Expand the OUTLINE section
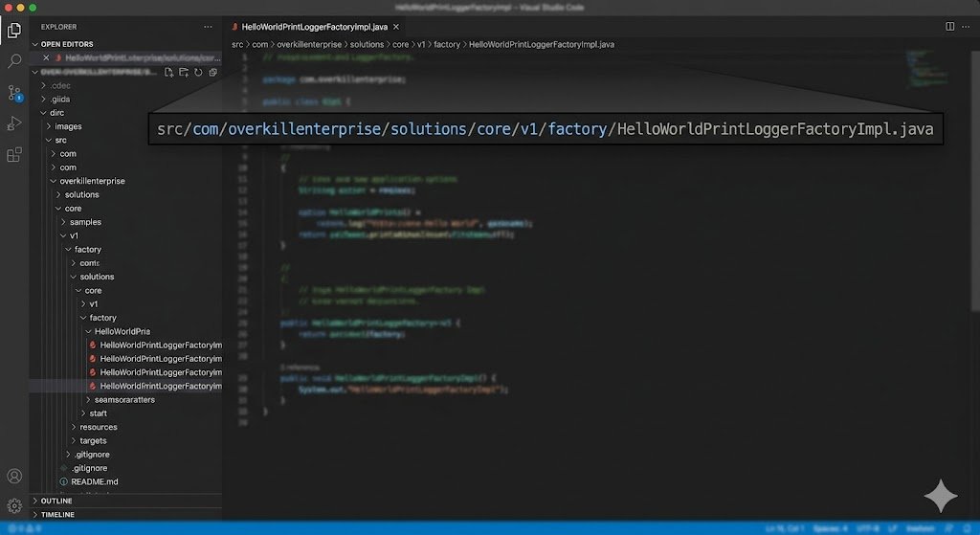 tap(56, 501)
